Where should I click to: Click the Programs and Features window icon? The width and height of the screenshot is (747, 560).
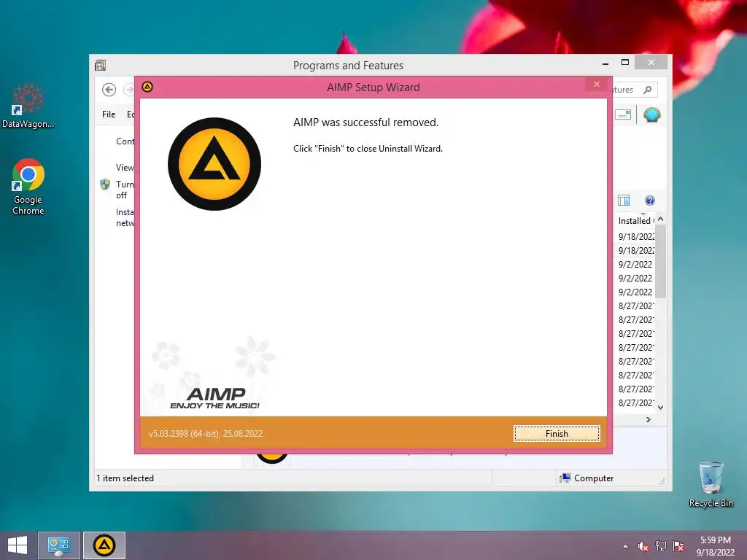pyautogui.click(x=100, y=65)
